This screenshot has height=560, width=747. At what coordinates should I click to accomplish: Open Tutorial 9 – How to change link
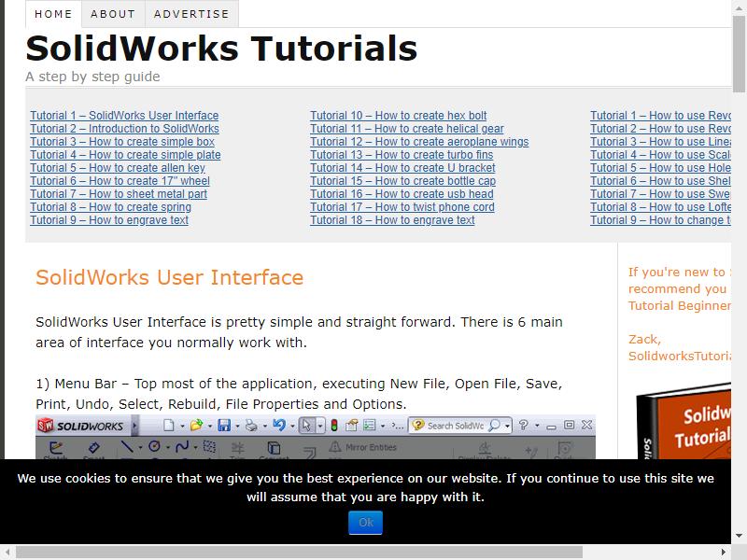(x=660, y=220)
